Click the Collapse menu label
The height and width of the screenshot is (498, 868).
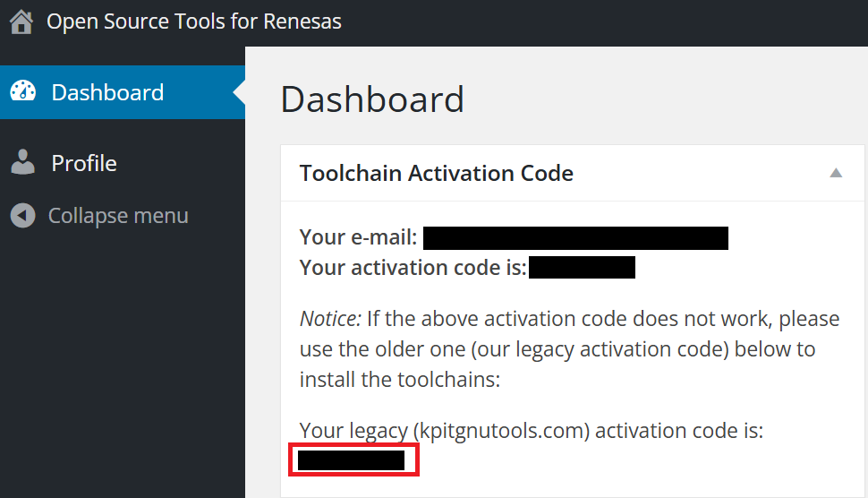[118, 216]
